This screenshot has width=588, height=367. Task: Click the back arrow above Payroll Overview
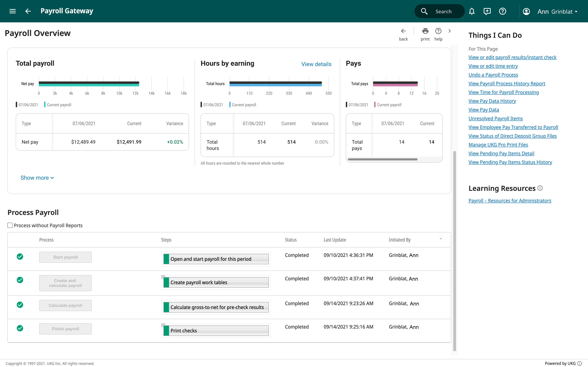[x=403, y=31]
